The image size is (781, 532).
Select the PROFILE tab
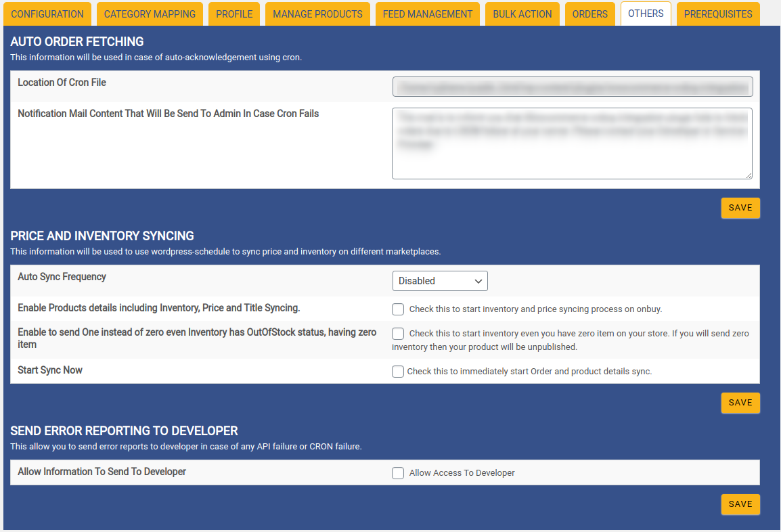tap(233, 14)
